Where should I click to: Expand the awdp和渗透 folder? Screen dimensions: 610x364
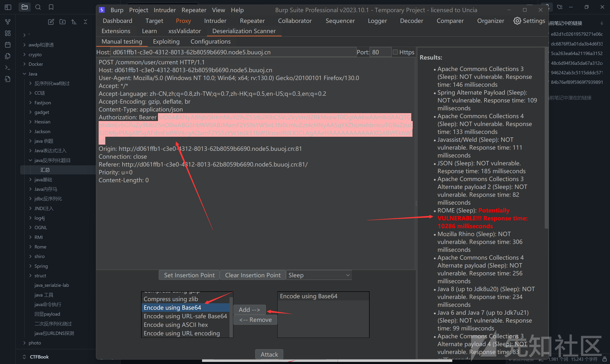[x=24, y=45]
